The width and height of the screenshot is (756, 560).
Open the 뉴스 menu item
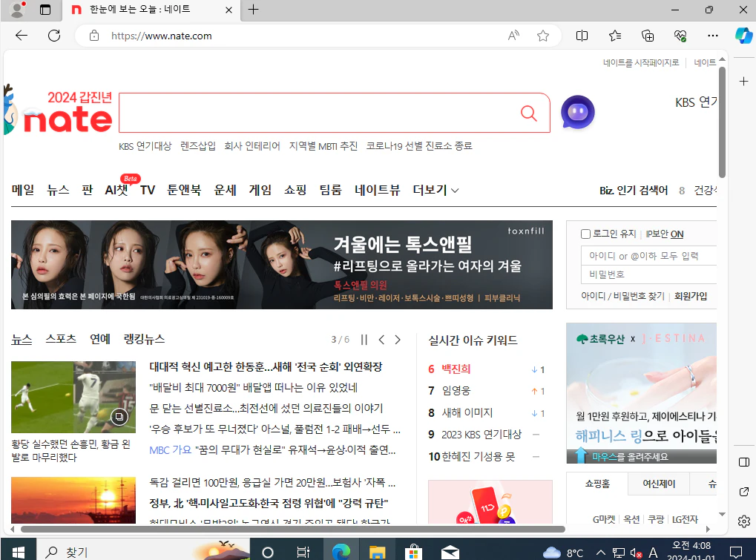click(58, 191)
